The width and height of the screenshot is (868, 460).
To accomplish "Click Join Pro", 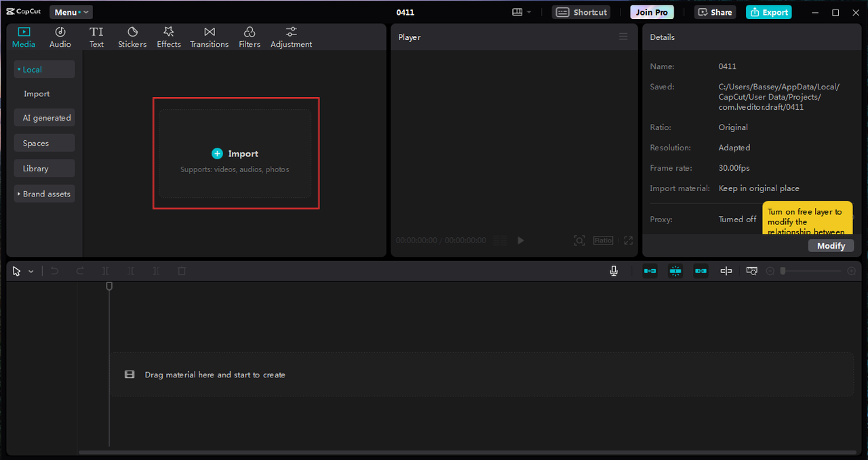I will [652, 12].
